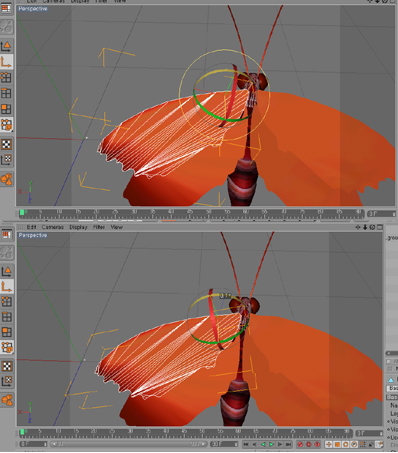Open the Filter menu in lower viewport
Screen dimensions: 398x453
tap(99, 227)
